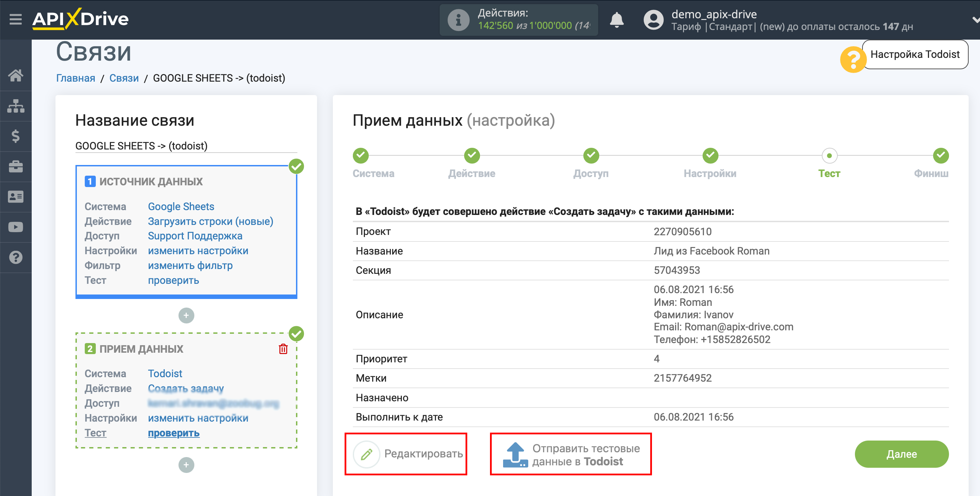
Task: Expand the account dropdown arrow
Action: click(976, 20)
